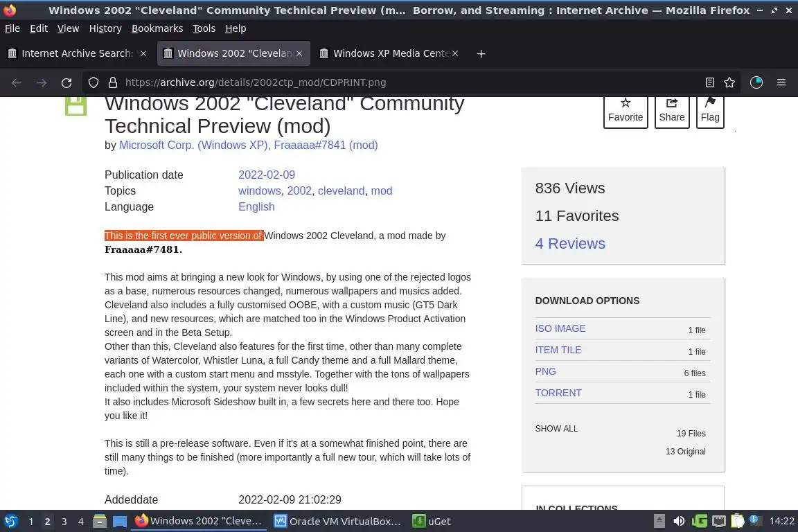798x532 pixels.
Task: Click the 14:22 taskbar clock
Action: [x=781, y=521]
